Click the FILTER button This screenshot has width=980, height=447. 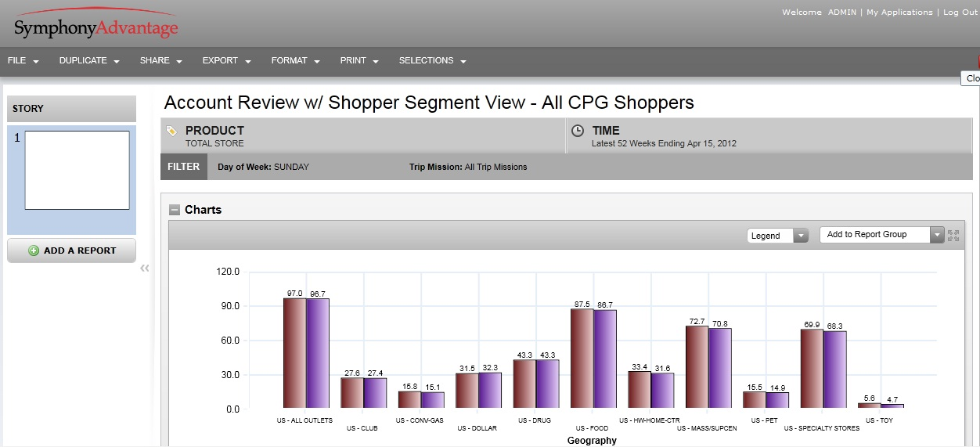tap(184, 167)
